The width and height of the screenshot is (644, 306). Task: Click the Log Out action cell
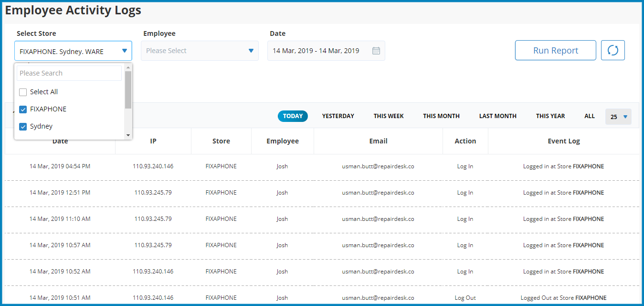point(465,298)
